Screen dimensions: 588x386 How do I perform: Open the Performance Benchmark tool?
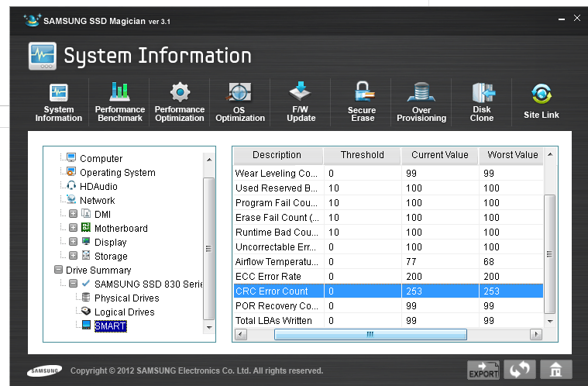click(119, 102)
